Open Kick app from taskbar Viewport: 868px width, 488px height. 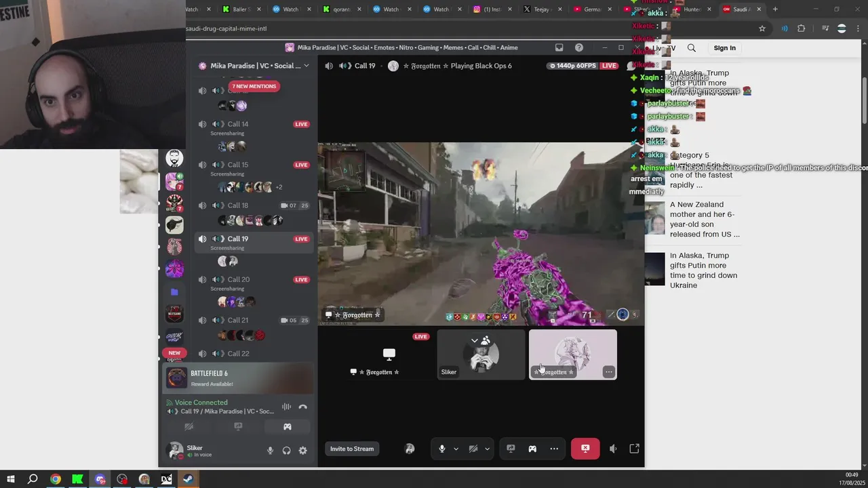pos(77,479)
